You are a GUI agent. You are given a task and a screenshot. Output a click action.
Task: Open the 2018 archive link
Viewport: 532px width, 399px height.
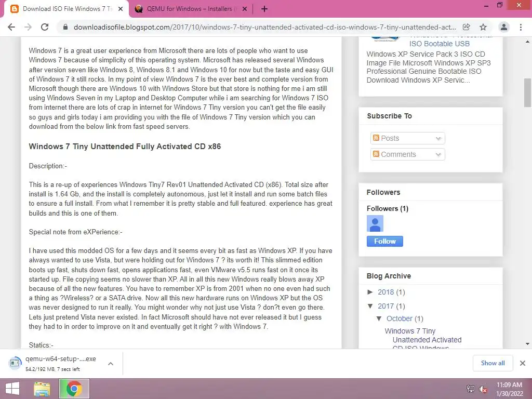(386, 292)
